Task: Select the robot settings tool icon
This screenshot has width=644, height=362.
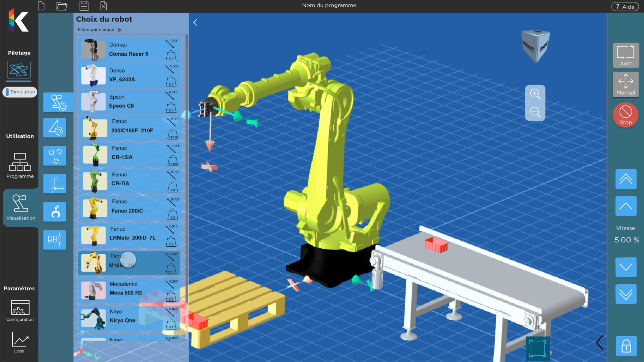Action: click(x=58, y=102)
